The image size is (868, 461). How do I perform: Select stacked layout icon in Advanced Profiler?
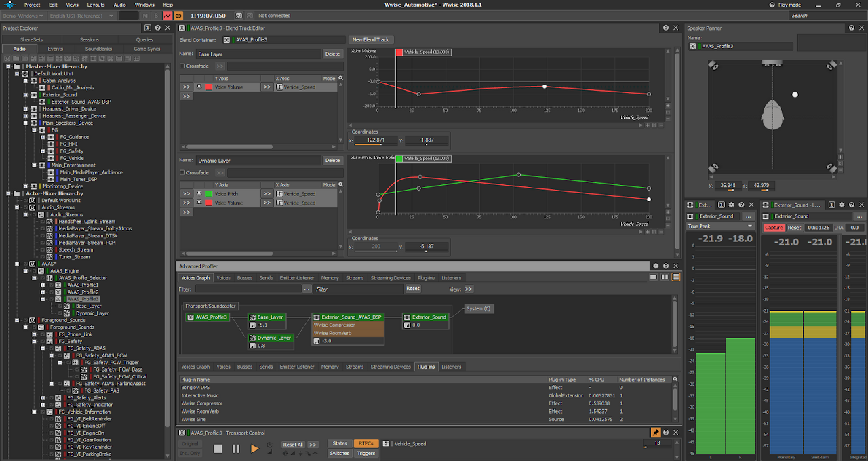[x=675, y=277]
